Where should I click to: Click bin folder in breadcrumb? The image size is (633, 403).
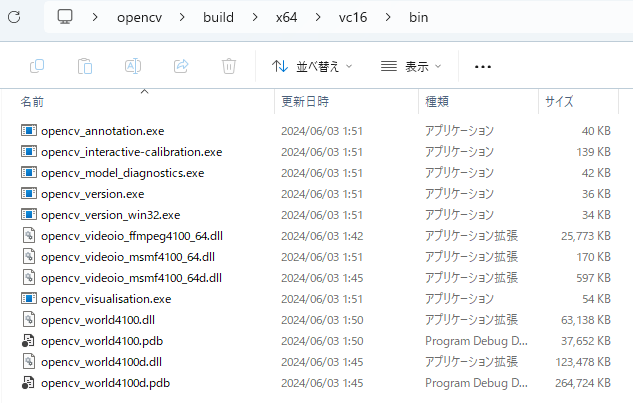[419, 17]
